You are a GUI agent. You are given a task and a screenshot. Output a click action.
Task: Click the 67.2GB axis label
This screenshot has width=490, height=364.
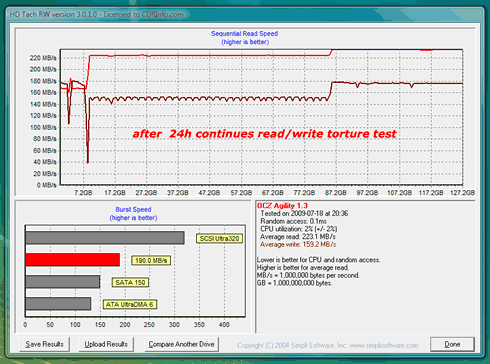[272, 193]
